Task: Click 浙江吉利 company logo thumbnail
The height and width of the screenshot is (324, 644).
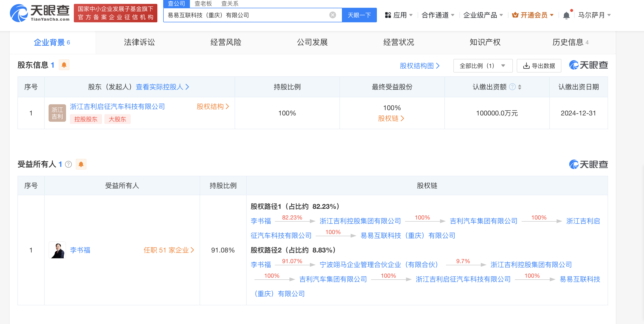Action: click(x=57, y=113)
